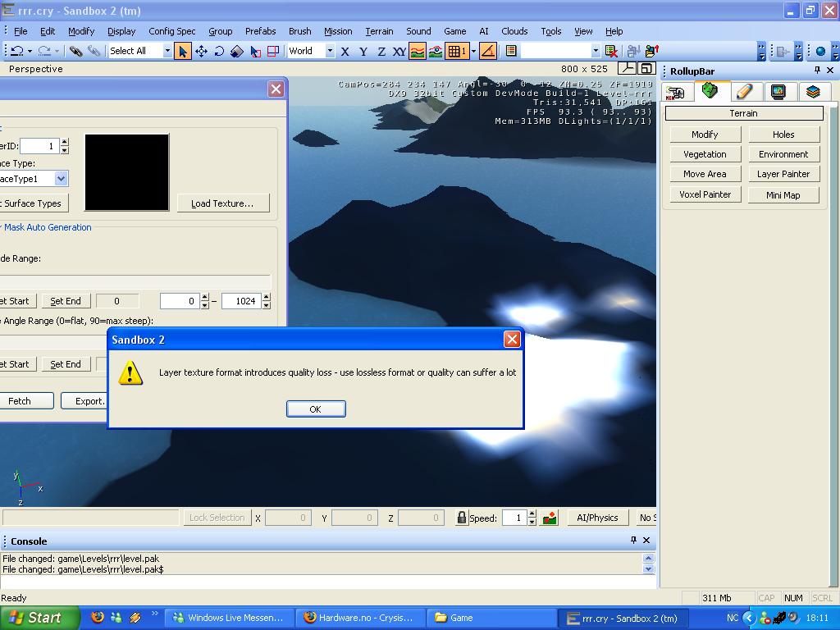Open the World coordinate system dropdown

(330, 51)
